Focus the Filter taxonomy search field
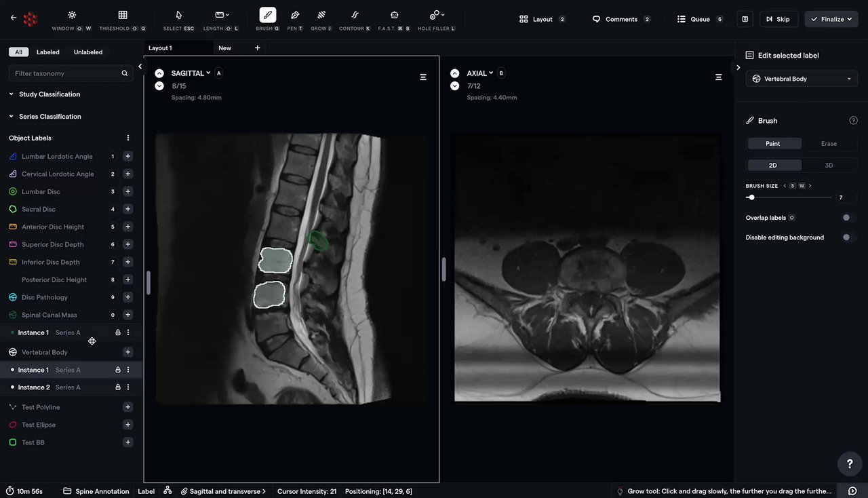Screen dimensions: 868x498 (x=71, y=73)
